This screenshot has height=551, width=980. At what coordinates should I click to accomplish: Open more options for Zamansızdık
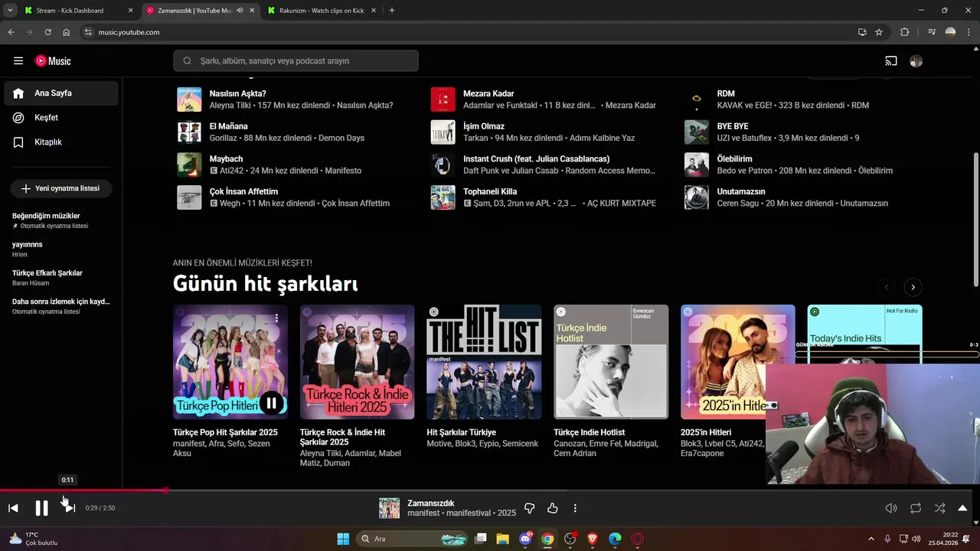tap(575, 508)
